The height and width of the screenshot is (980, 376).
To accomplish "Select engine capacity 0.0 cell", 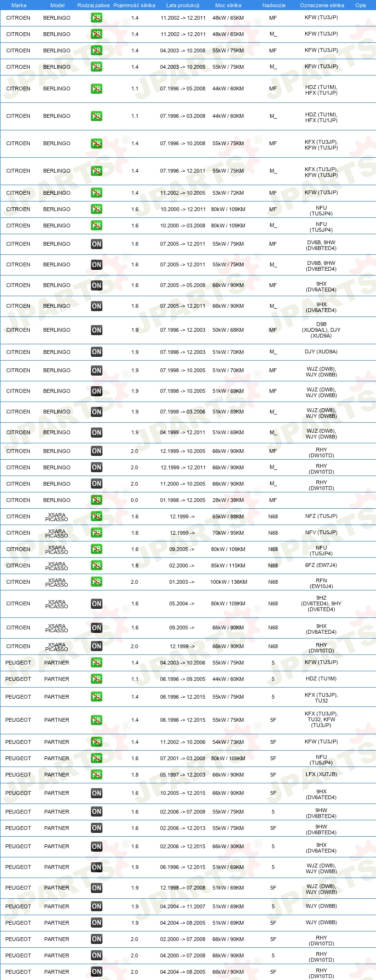I will click(135, 500).
